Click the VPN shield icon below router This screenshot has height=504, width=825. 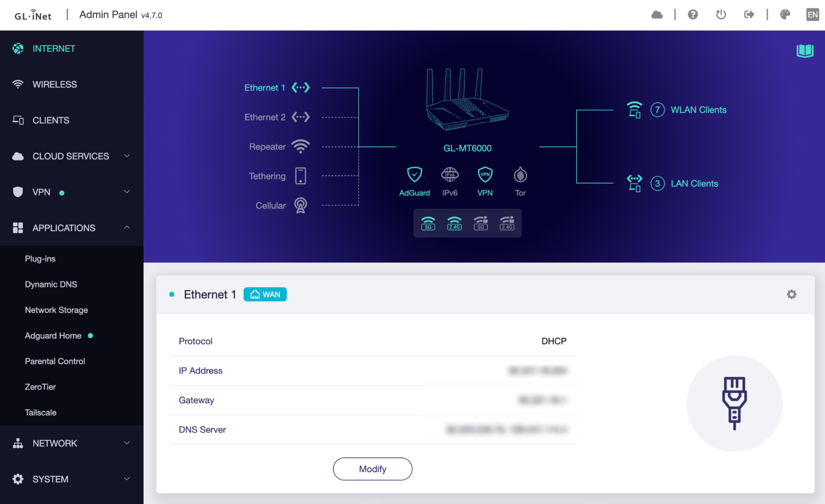coord(485,175)
